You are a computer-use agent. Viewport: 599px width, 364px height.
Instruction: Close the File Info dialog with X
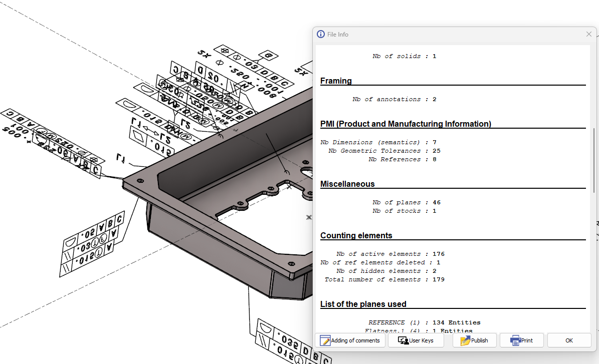pyautogui.click(x=589, y=34)
